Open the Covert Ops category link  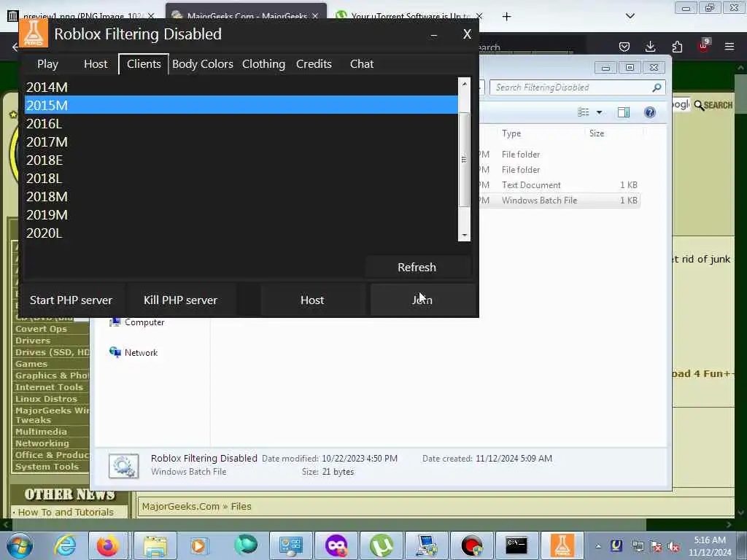(41, 329)
